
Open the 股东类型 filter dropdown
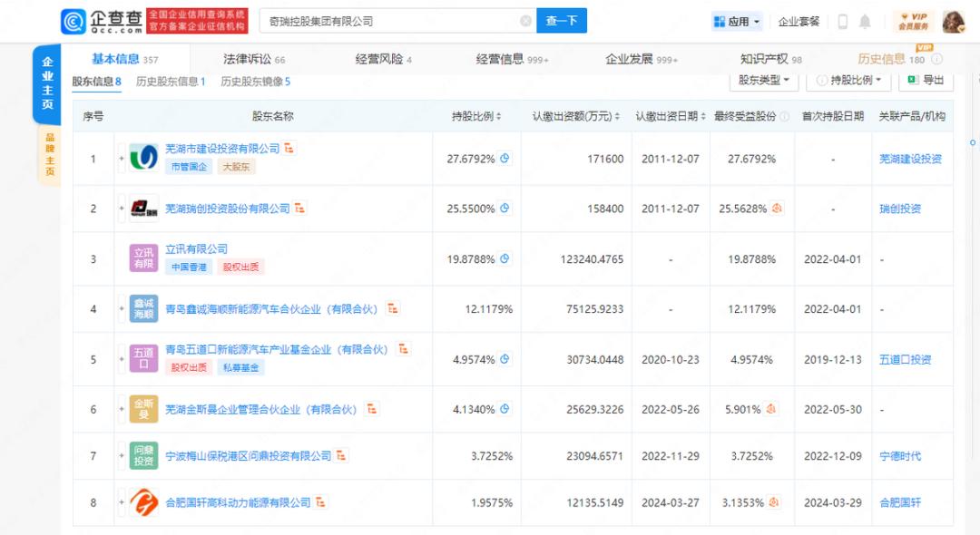click(x=763, y=80)
